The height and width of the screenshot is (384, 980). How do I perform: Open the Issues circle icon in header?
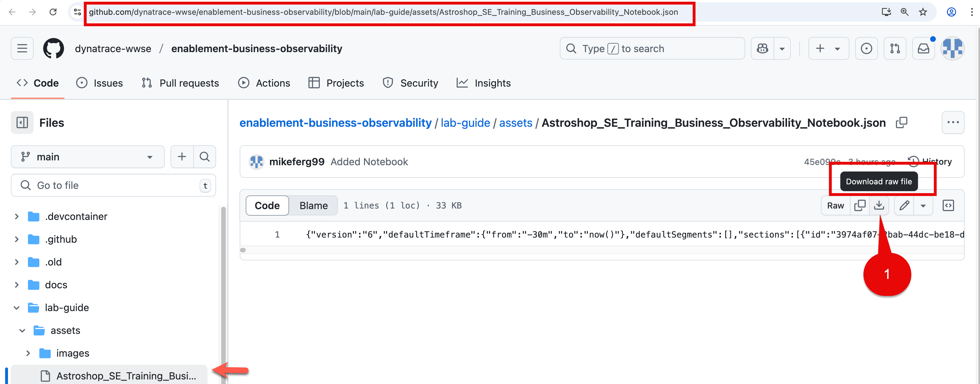[x=866, y=48]
